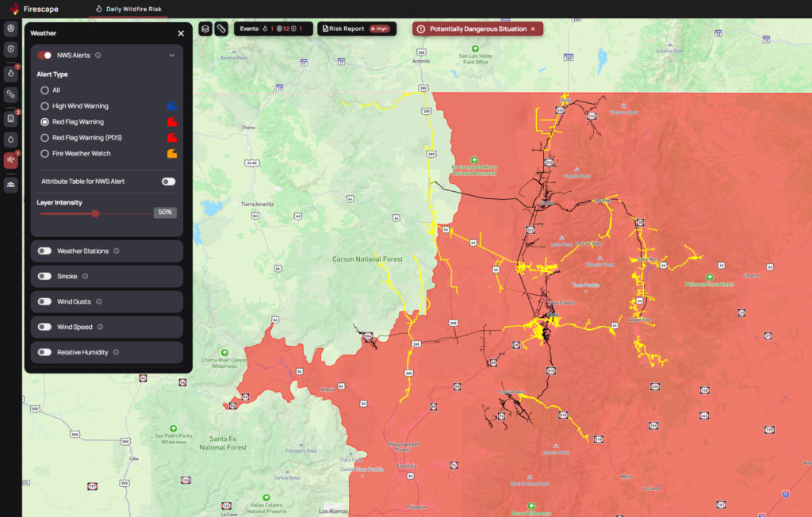Click the info icon next to Smoke
Viewport: 812px width, 517px height.
click(85, 277)
